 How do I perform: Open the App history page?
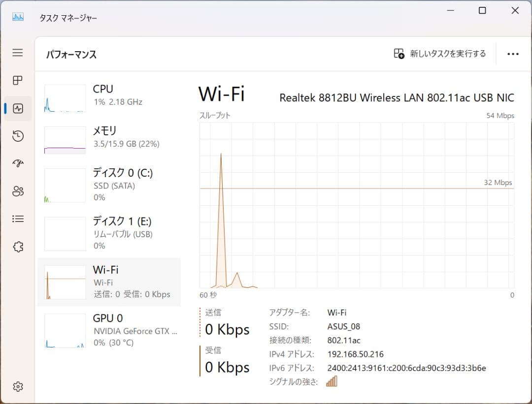point(18,136)
